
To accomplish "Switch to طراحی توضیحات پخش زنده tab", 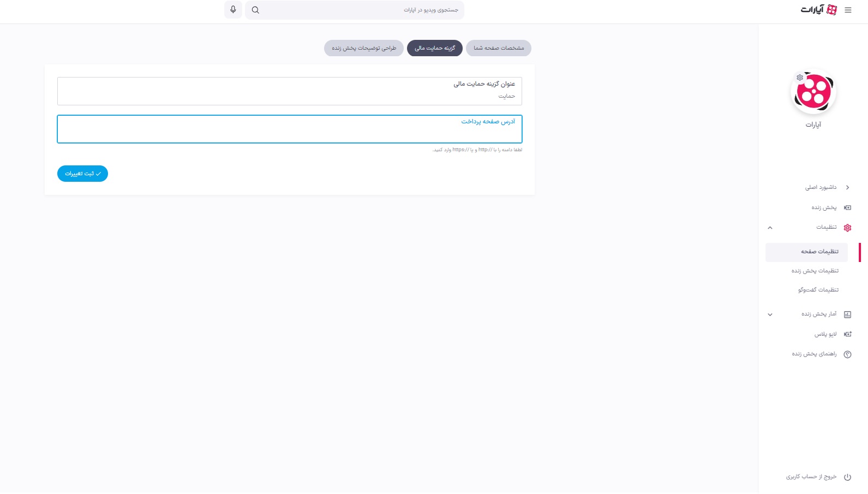I will tap(364, 48).
